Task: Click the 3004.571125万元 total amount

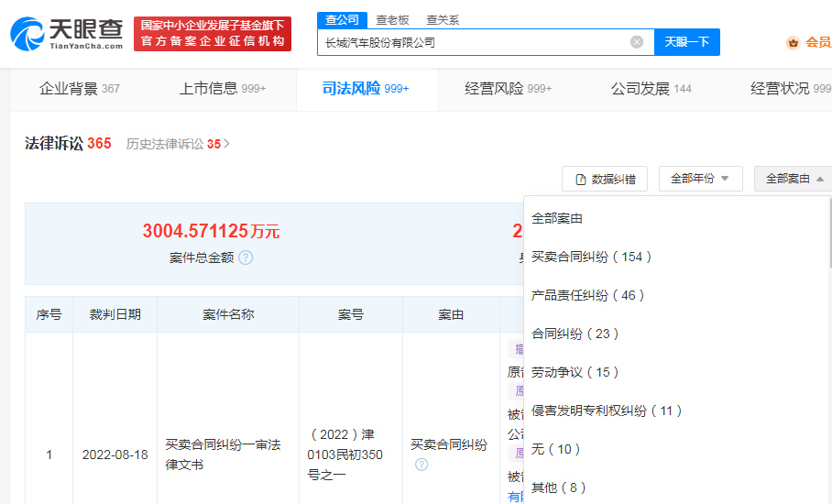Action: tap(211, 231)
